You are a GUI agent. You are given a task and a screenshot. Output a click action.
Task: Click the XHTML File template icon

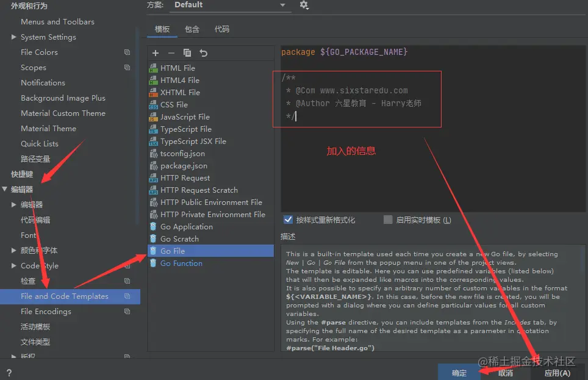point(153,92)
